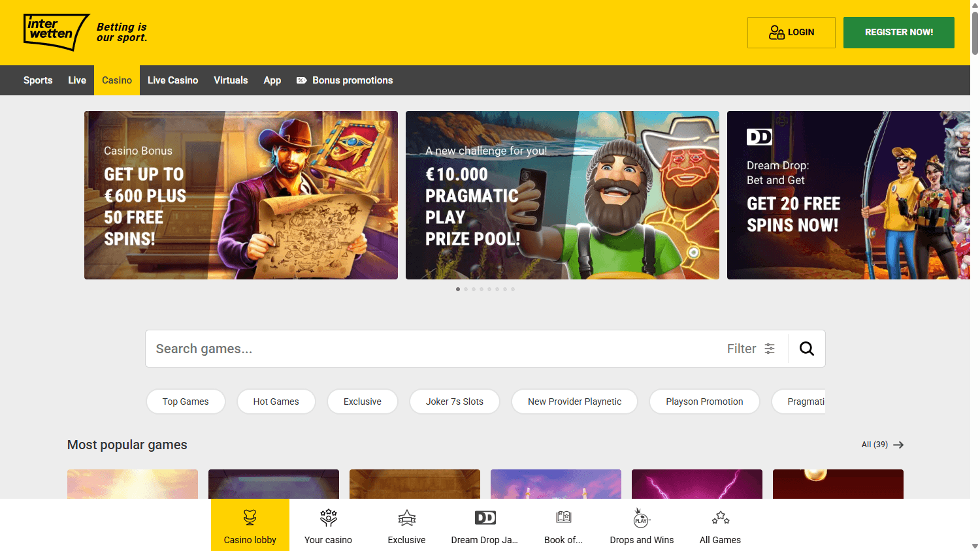Focus the Search games input field
Image resolution: width=980 pixels, height=551 pixels.
(x=431, y=349)
